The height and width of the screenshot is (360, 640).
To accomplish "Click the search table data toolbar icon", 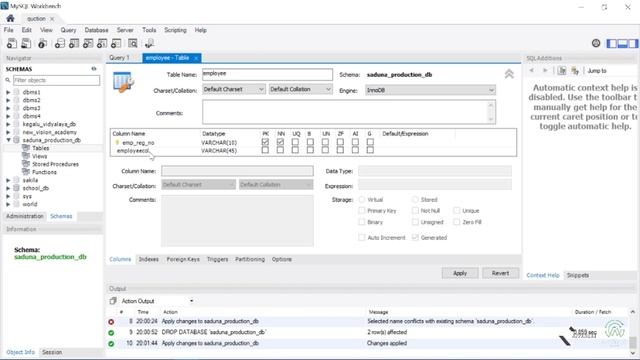I will click(x=133, y=43).
